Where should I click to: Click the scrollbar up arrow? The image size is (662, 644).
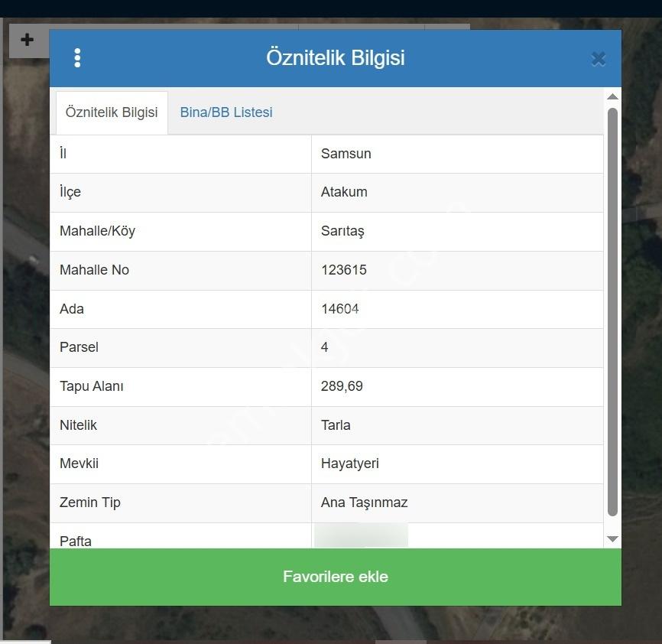pyautogui.click(x=612, y=96)
